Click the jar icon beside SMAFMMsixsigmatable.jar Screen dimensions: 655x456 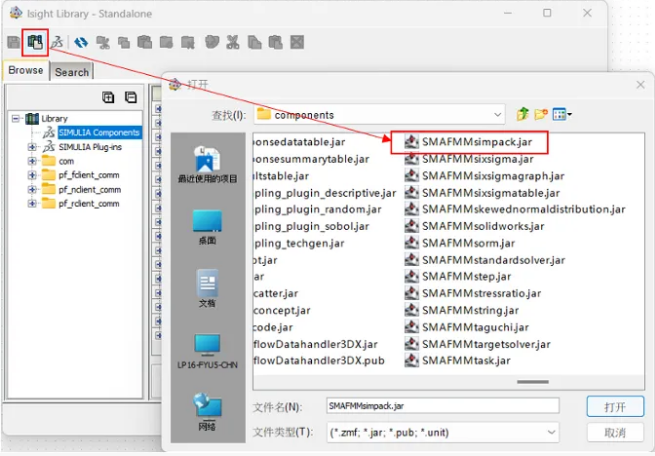coord(411,193)
